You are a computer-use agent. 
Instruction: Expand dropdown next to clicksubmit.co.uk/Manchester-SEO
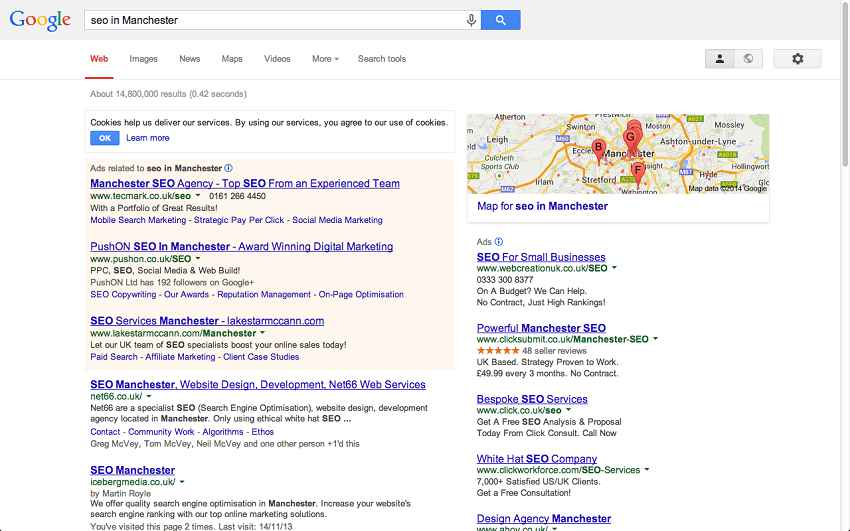655,339
